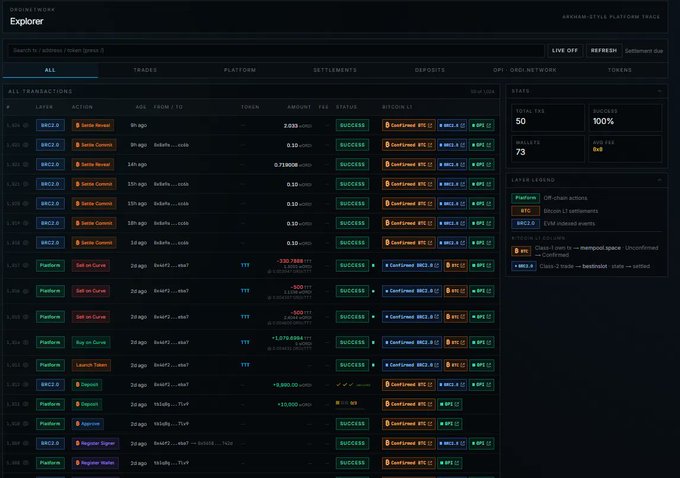
Task: Click the TOTAL TXS 50 stat card
Action: point(548,118)
